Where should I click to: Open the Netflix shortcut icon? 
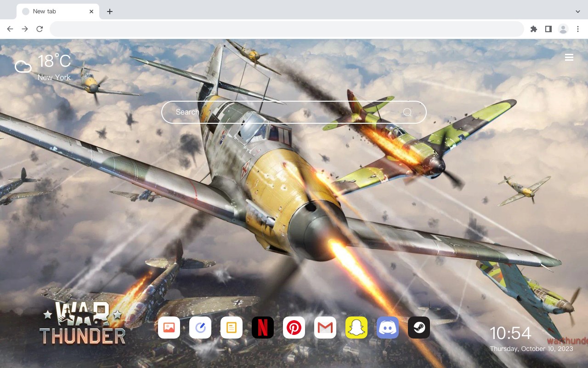click(263, 328)
